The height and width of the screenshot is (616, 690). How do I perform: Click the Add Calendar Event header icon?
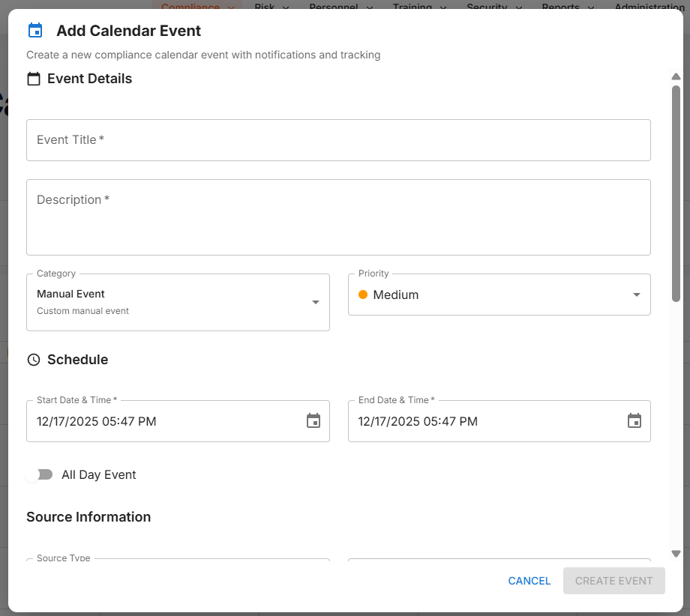(34, 31)
